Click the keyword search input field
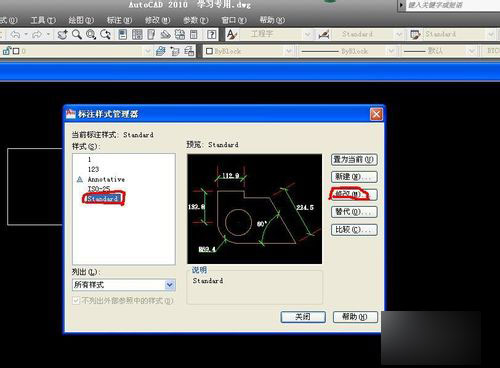Image resolution: width=500 pixels, height=368 pixels. point(453,5)
